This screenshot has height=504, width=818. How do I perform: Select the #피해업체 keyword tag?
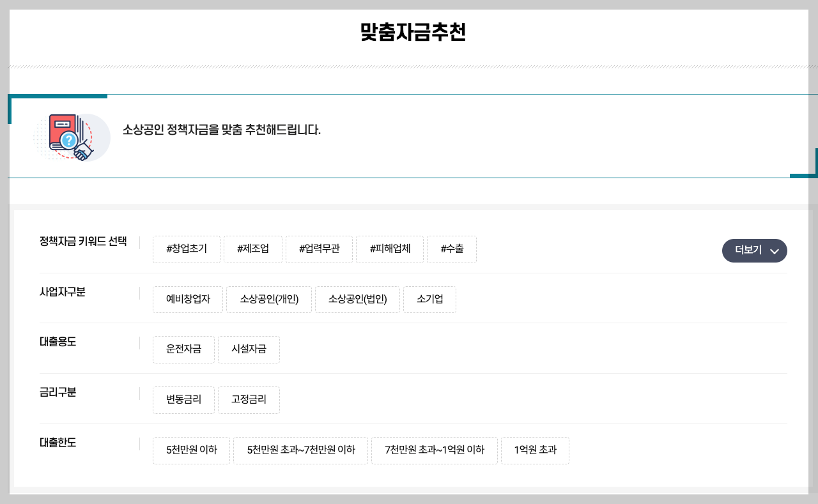(x=390, y=249)
